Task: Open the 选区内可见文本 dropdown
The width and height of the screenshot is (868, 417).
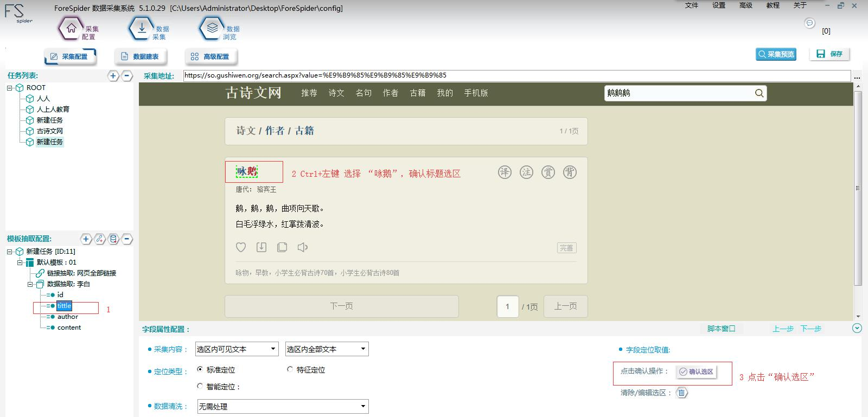Action: pyautogui.click(x=237, y=349)
